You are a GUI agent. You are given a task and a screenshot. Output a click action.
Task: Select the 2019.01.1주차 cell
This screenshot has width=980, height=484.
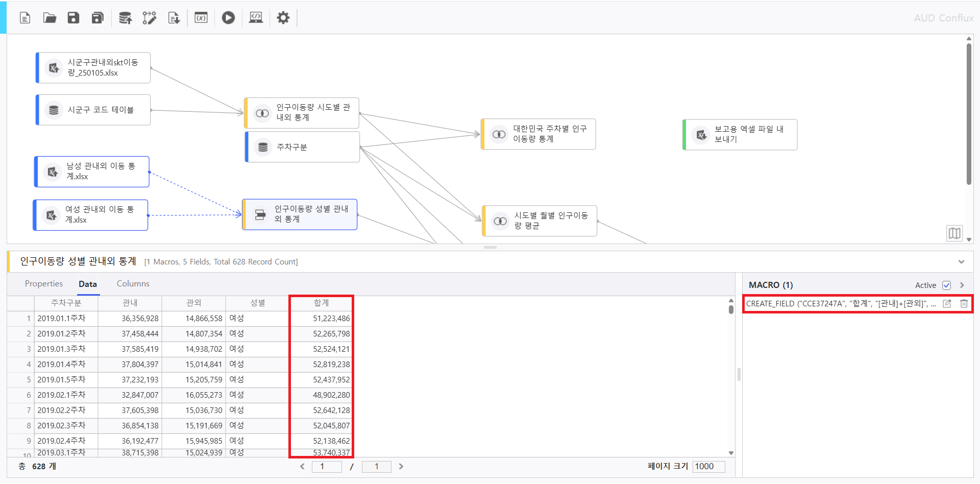(x=66, y=319)
